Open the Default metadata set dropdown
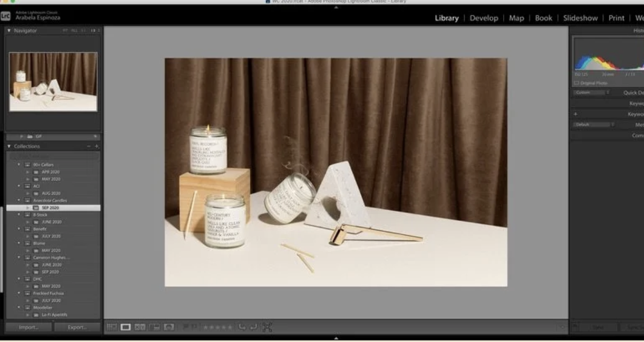The width and height of the screenshot is (644, 342). [x=594, y=124]
